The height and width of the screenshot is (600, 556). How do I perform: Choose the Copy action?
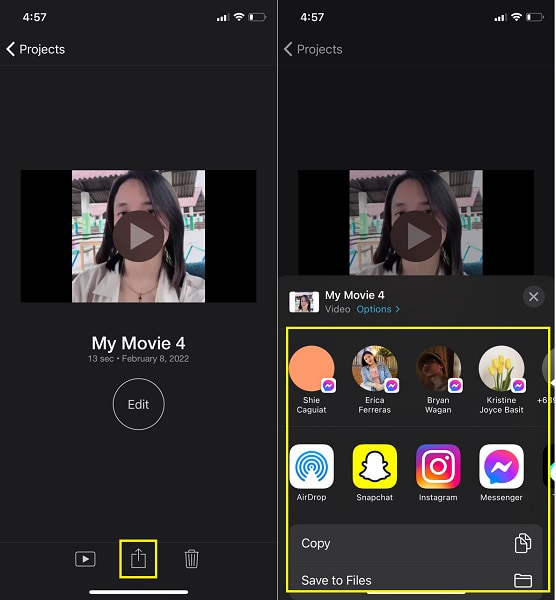click(x=416, y=543)
